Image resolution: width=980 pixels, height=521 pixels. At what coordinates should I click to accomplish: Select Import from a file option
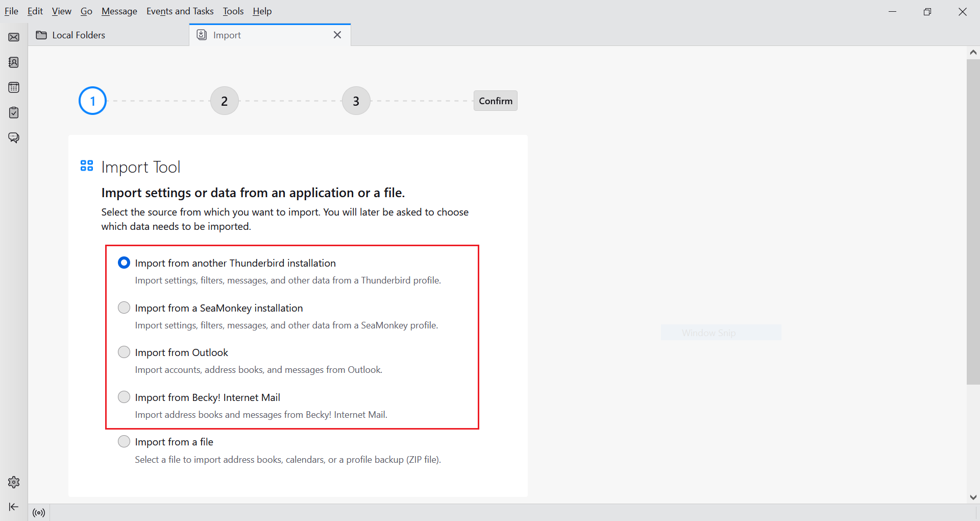click(124, 441)
